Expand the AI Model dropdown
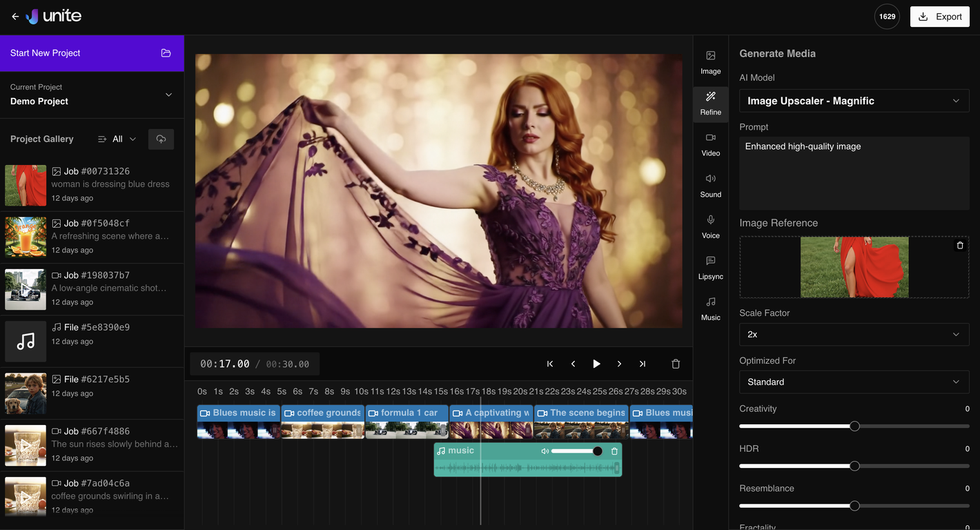The image size is (980, 530). coord(854,101)
